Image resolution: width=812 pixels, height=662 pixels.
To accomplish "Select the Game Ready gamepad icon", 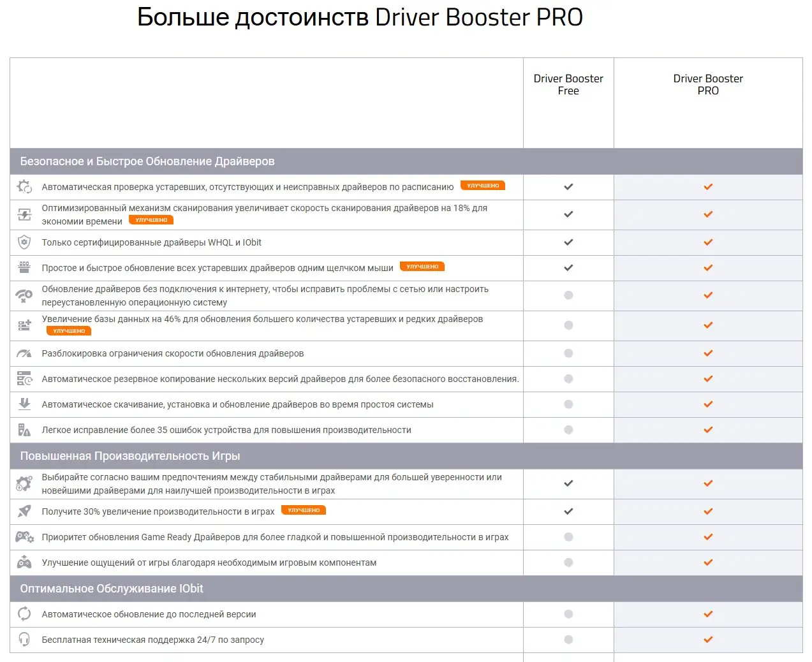I will pos(24,537).
